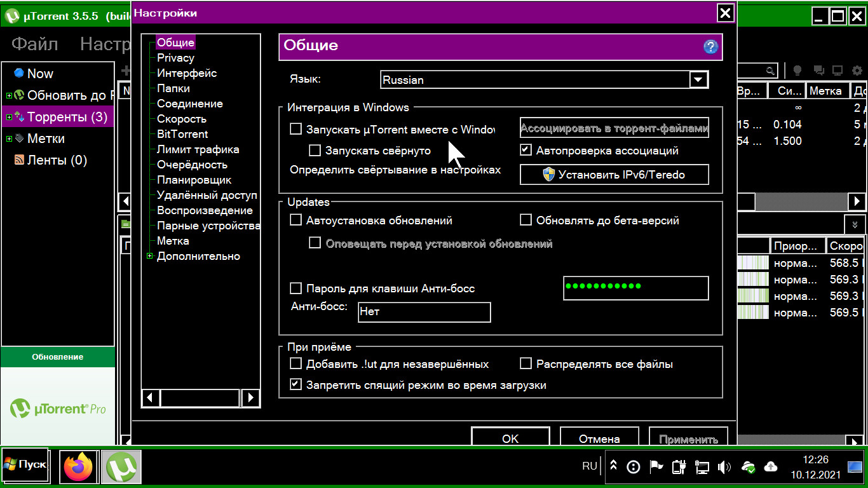Open the 'Файл' menu
Viewport: 868px width, 488px height.
point(35,44)
